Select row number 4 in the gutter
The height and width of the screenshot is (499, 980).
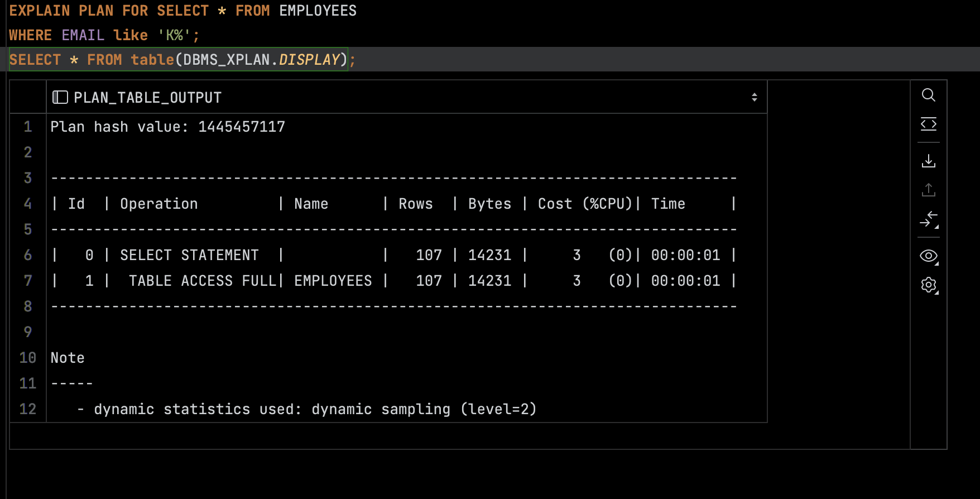pos(28,204)
